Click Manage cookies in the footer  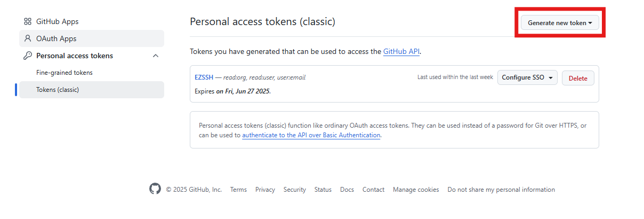416,190
